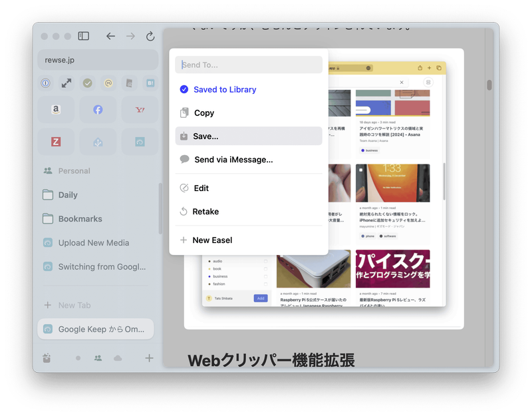Viewport: 532px width, 416px height.
Task: Choose Send via iMessage... option
Action: pyautogui.click(x=233, y=160)
